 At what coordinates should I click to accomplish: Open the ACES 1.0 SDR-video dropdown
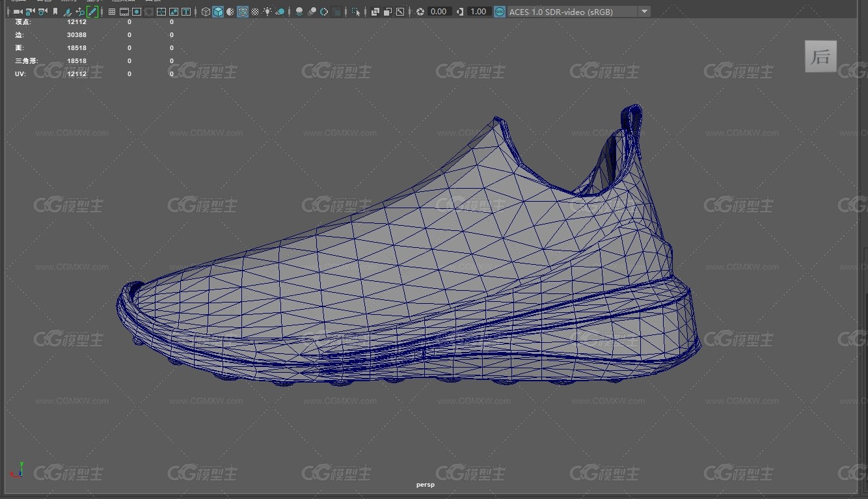(578, 12)
